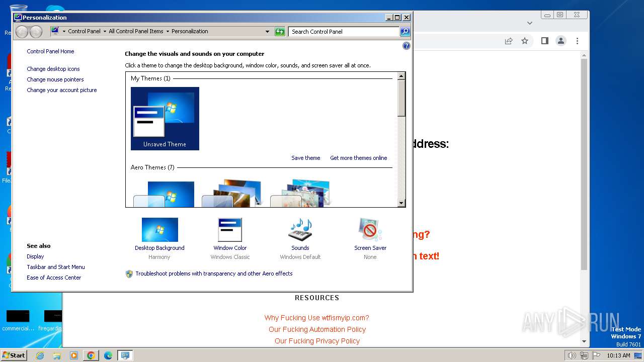The width and height of the screenshot is (644, 362).
Task: Open Change desktop icons link
Action: tap(53, 69)
